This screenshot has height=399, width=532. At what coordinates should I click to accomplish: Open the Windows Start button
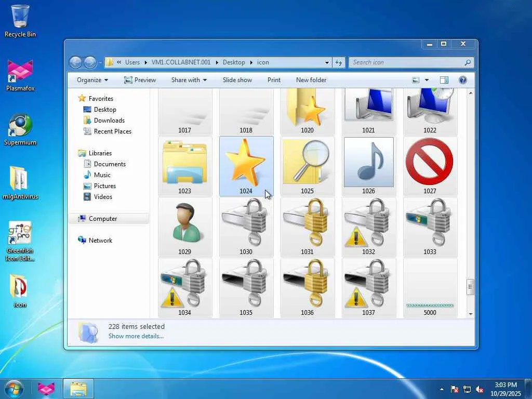coord(14,389)
